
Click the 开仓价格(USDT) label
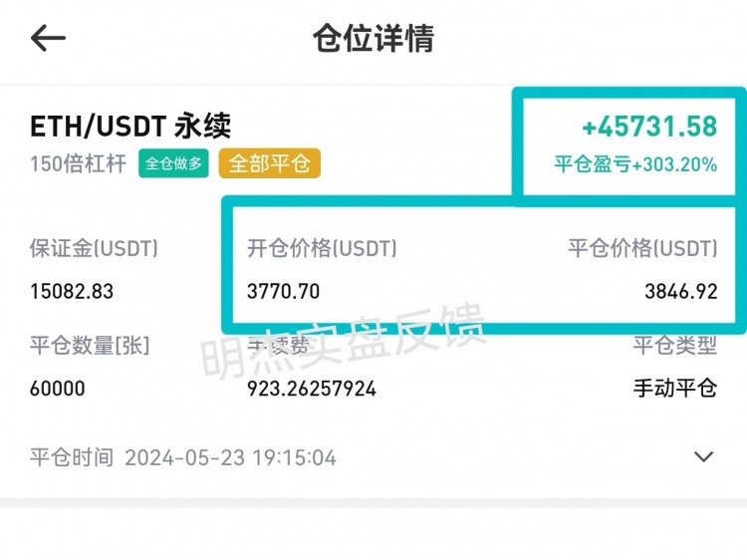[x=322, y=248]
